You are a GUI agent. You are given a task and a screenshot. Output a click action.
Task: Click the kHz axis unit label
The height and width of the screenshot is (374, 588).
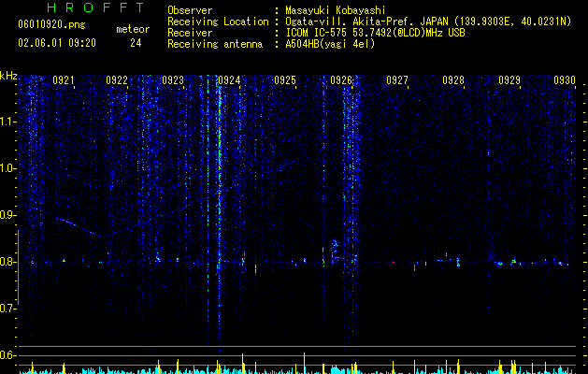coord(8,76)
